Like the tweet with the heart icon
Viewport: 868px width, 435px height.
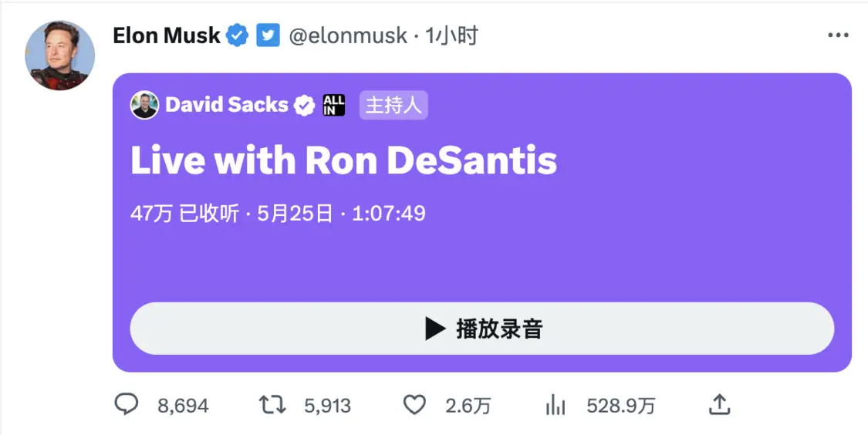coord(415,405)
